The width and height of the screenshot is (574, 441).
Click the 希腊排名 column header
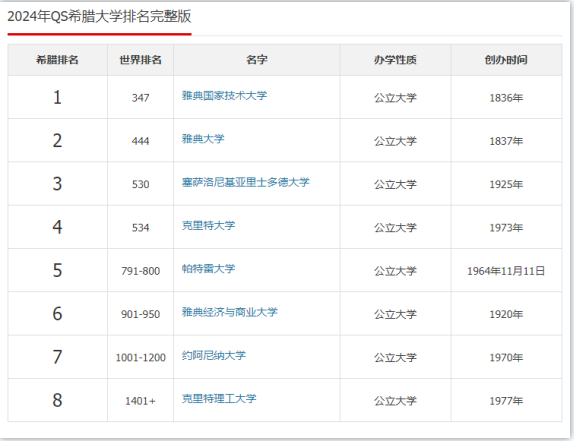point(57,60)
